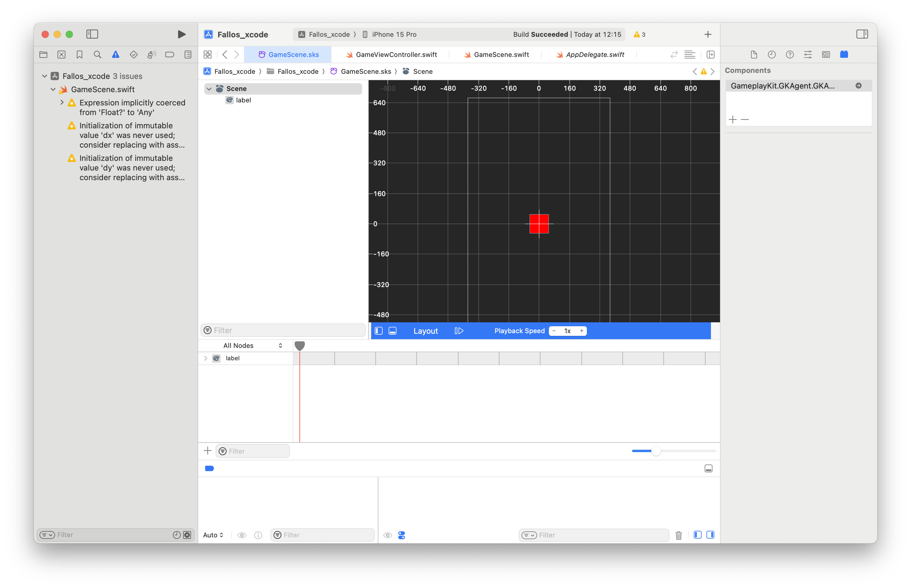Viewport: 911px width, 588px height.
Task: Switch to GameScene.sks tab
Action: tap(288, 55)
